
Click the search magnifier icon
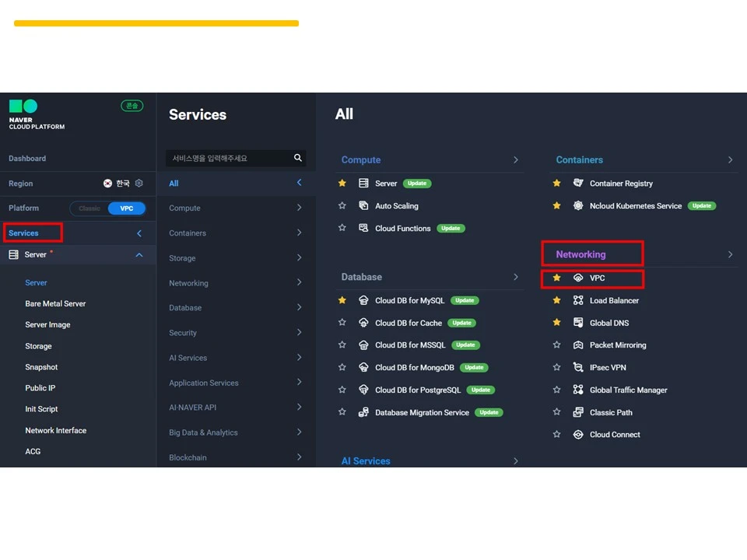click(x=298, y=158)
